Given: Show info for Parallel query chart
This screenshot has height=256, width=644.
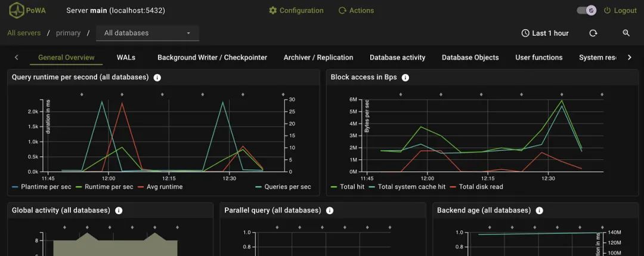Looking at the screenshot, I should (x=329, y=211).
